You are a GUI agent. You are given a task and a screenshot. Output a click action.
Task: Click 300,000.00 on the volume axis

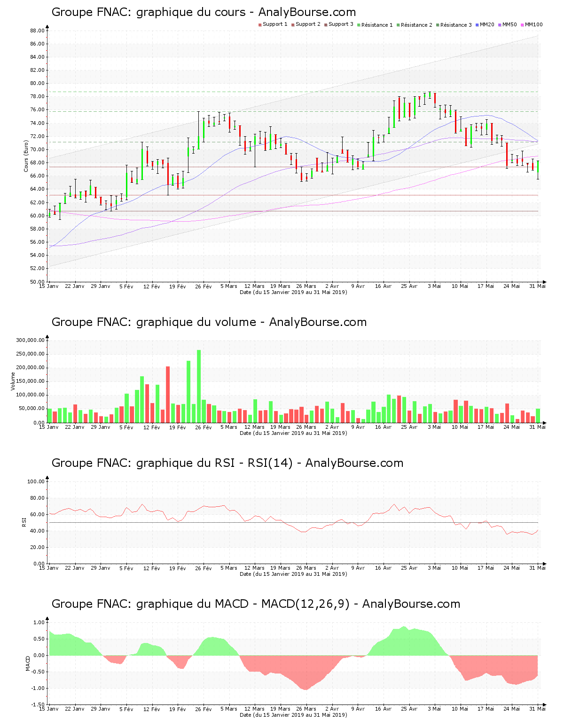click(x=31, y=341)
